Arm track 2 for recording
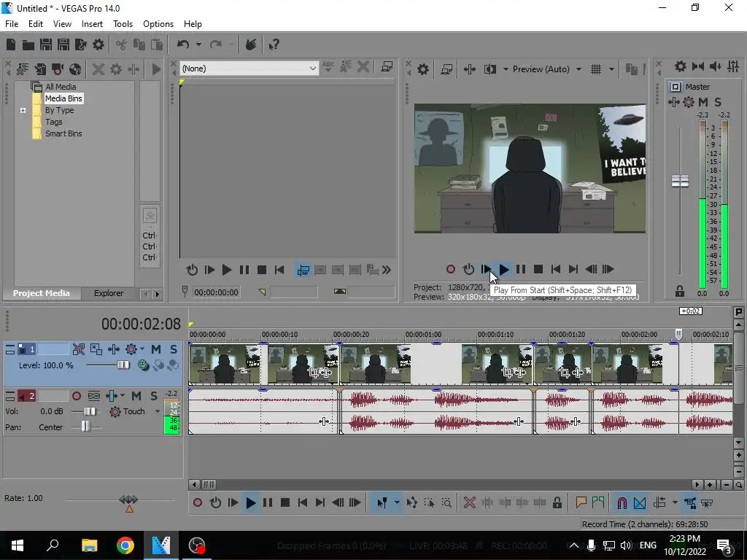 coord(76,396)
